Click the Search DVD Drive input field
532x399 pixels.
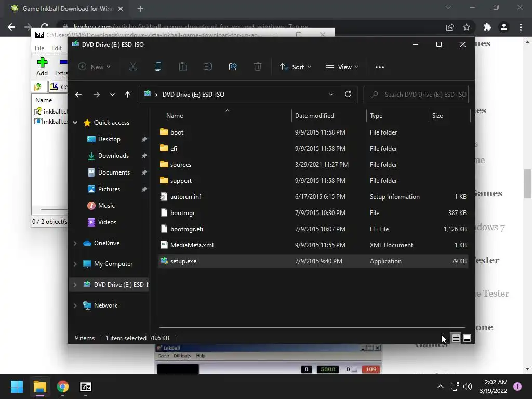click(416, 95)
